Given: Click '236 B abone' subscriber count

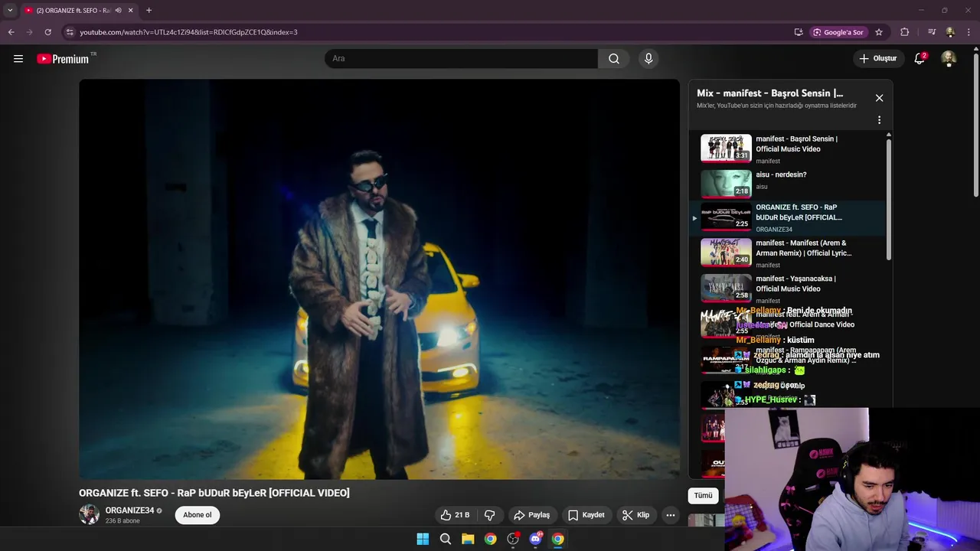Looking at the screenshot, I should click(x=122, y=521).
